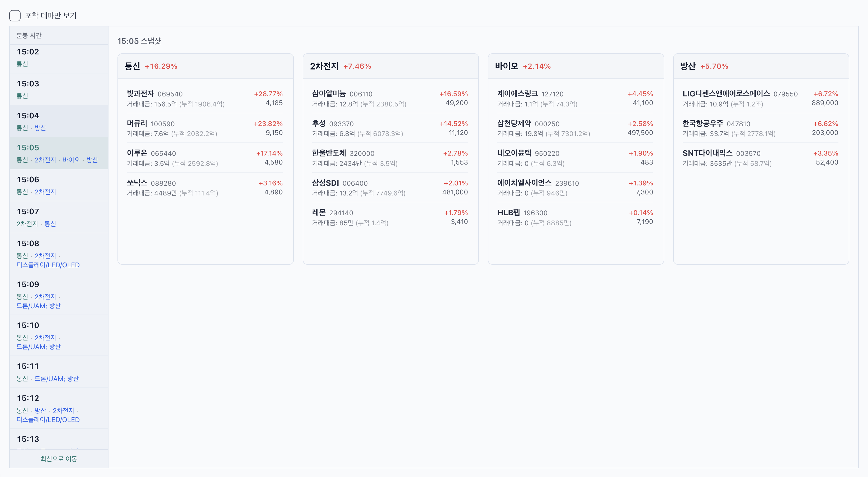
Task: Select the 15:12 time entry
Action: pyautogui.click(x=59, y=408)
